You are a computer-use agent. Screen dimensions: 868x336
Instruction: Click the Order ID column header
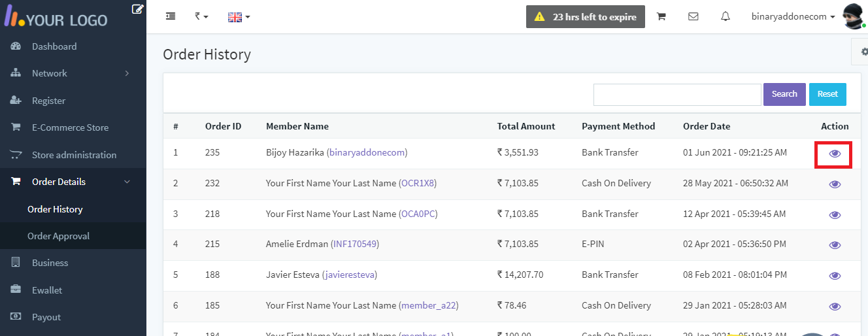coord(223,126)
